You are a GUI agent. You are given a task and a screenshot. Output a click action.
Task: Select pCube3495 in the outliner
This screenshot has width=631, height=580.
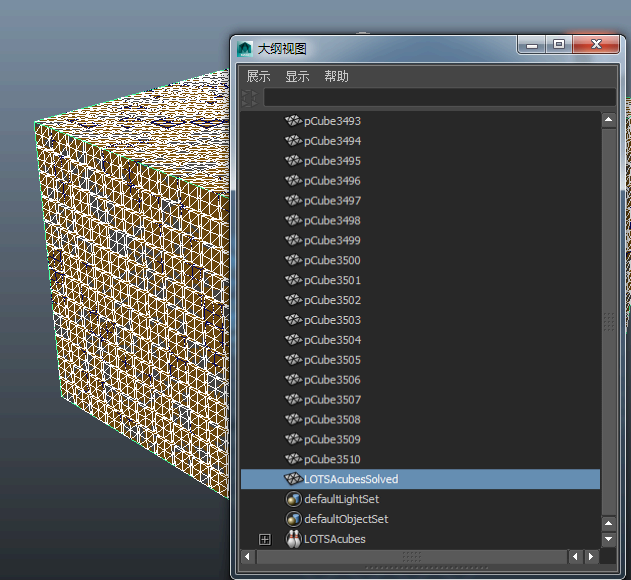(x=332, y=161)
